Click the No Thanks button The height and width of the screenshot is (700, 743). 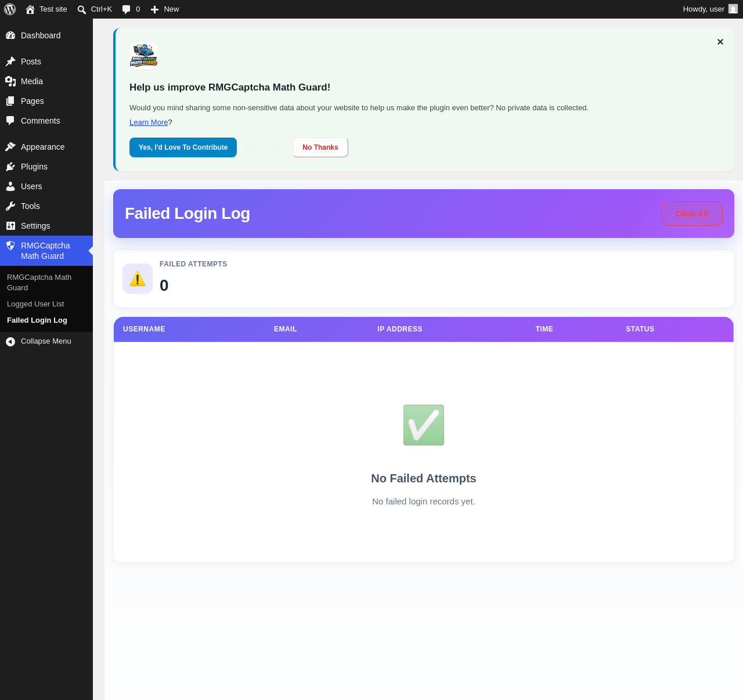click(x=320, y=147)
